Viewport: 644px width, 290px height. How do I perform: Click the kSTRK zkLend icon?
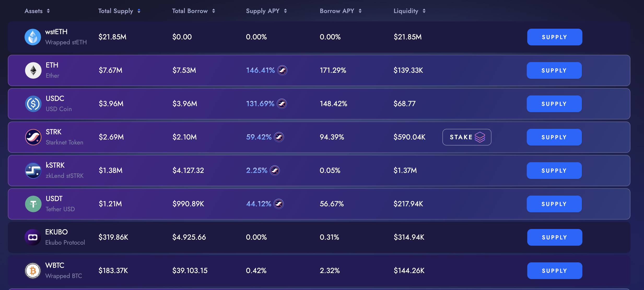pos(33,171)
